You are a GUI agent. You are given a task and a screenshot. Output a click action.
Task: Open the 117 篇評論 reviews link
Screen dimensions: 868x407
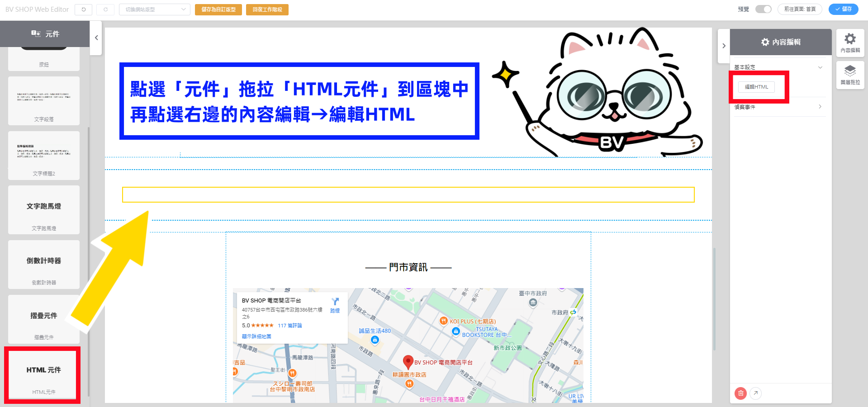pos(290,326)
